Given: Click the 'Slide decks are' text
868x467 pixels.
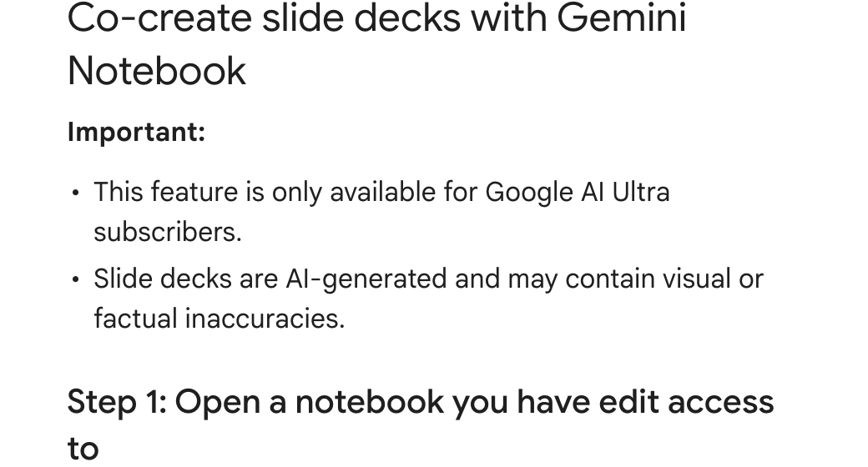Looking at the screenshot, I should 185,279.
